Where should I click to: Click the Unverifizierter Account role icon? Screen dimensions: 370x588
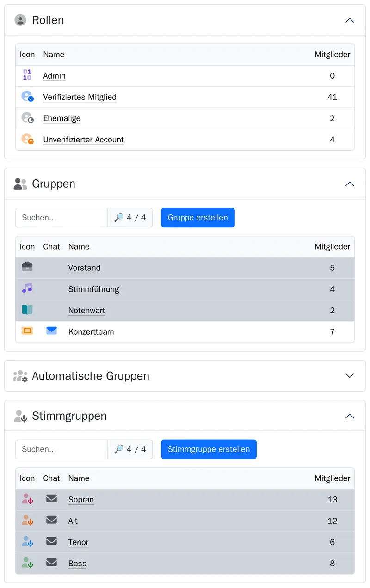pyautogui.click(x=27, y=139)
